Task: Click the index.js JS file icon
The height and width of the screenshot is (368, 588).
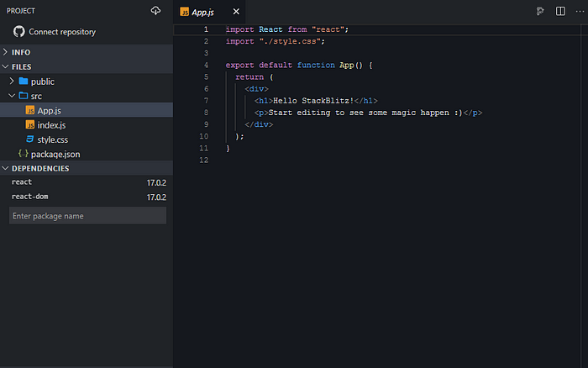Action: pos(30,124)
